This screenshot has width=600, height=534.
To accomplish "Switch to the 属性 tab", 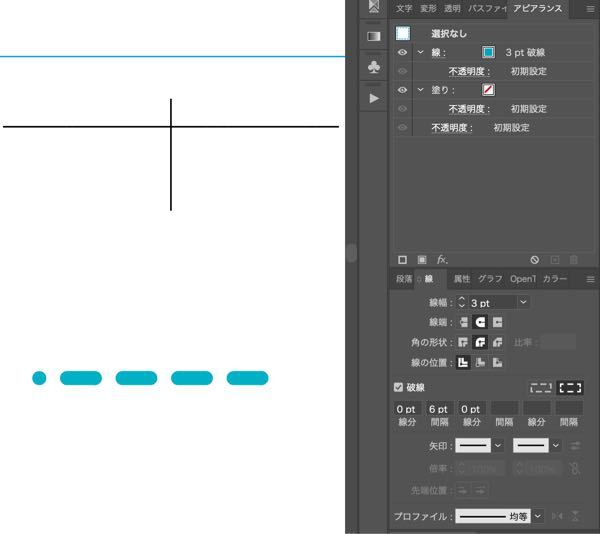I will coord(461,279).
